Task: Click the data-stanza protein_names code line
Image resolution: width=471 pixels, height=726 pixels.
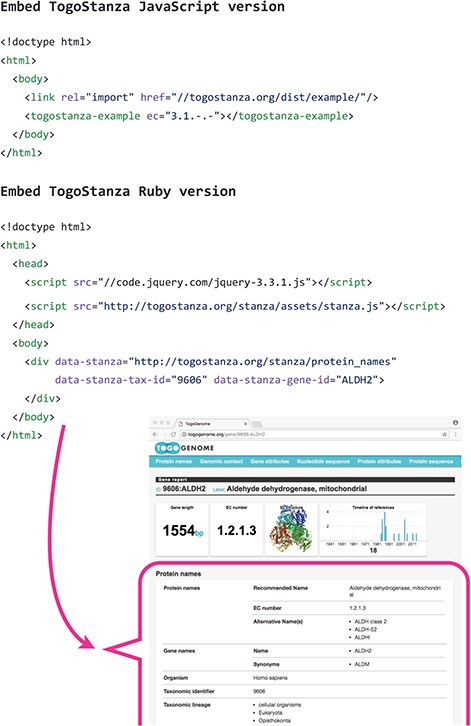Action: [211, 361]
